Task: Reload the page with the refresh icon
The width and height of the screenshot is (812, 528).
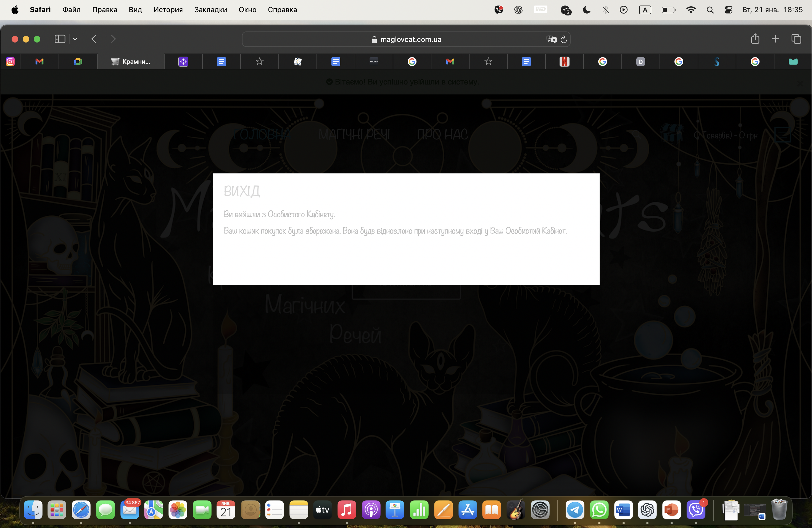Action: [564, 39]
